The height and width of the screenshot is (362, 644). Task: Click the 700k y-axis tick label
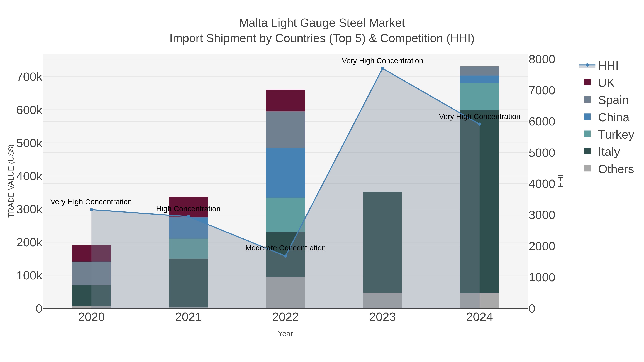[x=30, y=77]
